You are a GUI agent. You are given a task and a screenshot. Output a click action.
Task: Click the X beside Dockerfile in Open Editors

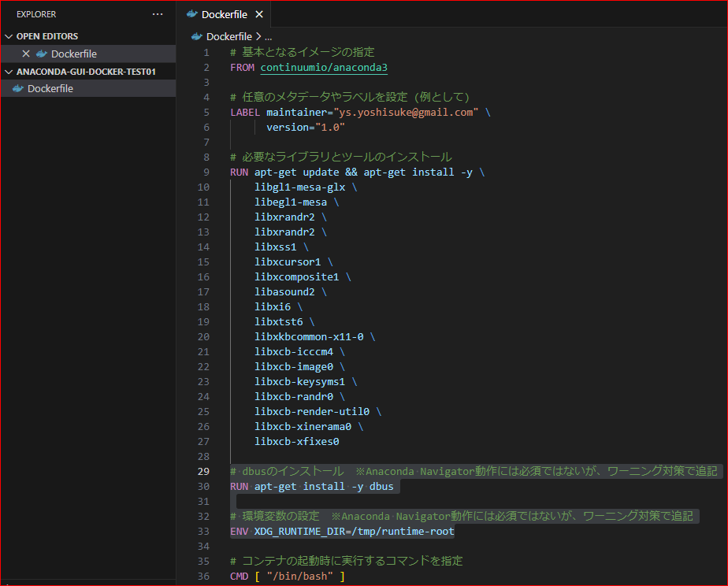(26, 54)
